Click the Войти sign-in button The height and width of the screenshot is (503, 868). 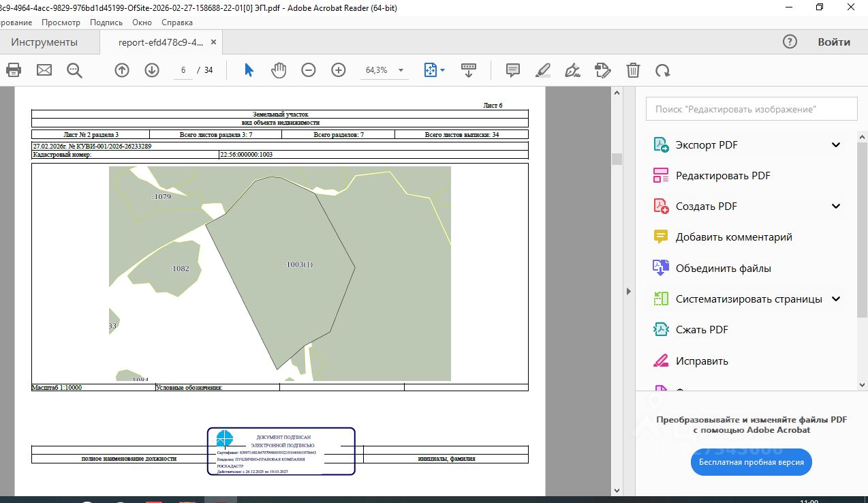click(x=834, y=42)
